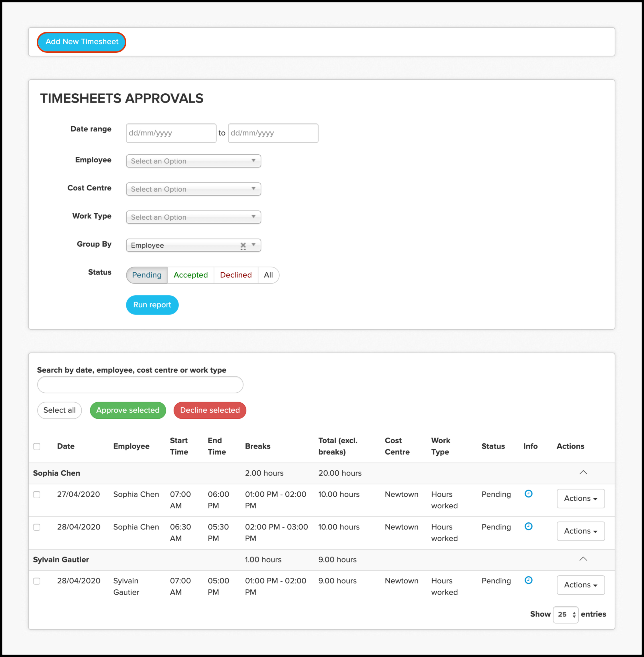Open the Work Type dropdown
This screenshot has height=657, width=644.
coord(193,217)
